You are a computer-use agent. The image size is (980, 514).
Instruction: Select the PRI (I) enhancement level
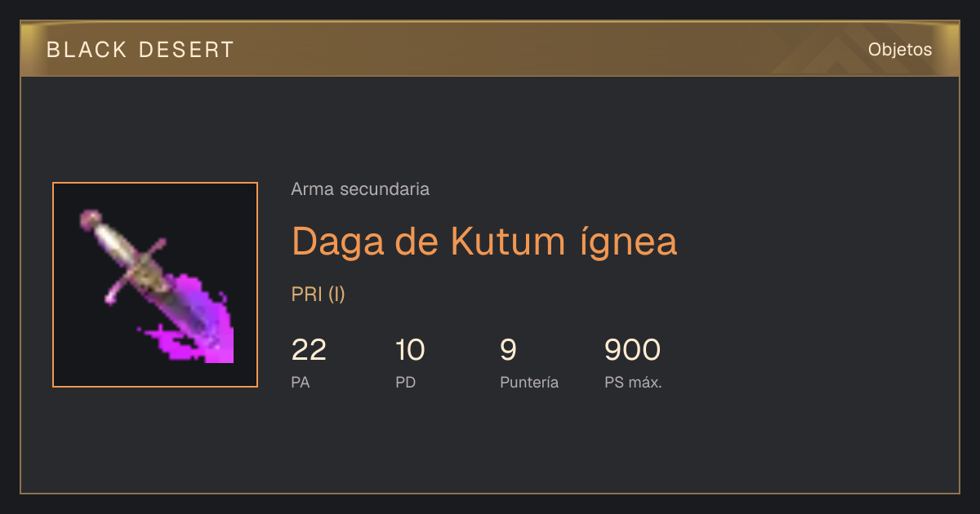318,295
